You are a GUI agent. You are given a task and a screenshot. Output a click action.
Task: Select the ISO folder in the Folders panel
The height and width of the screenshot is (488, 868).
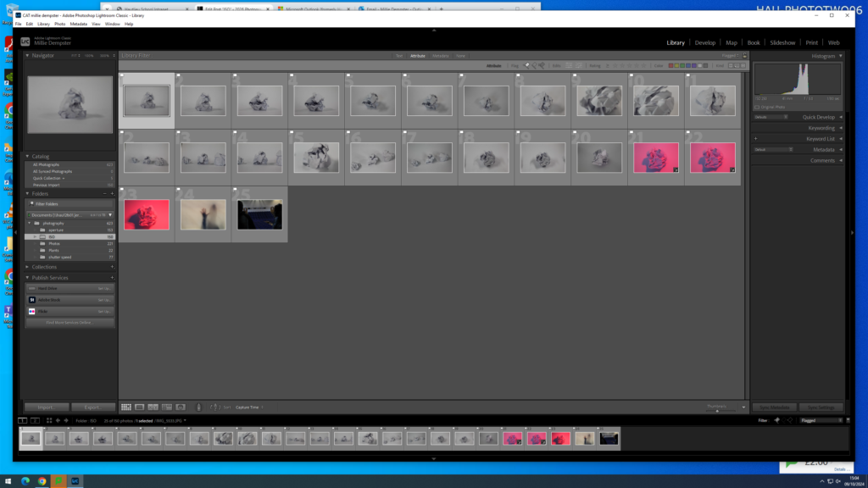click(70, 237)
